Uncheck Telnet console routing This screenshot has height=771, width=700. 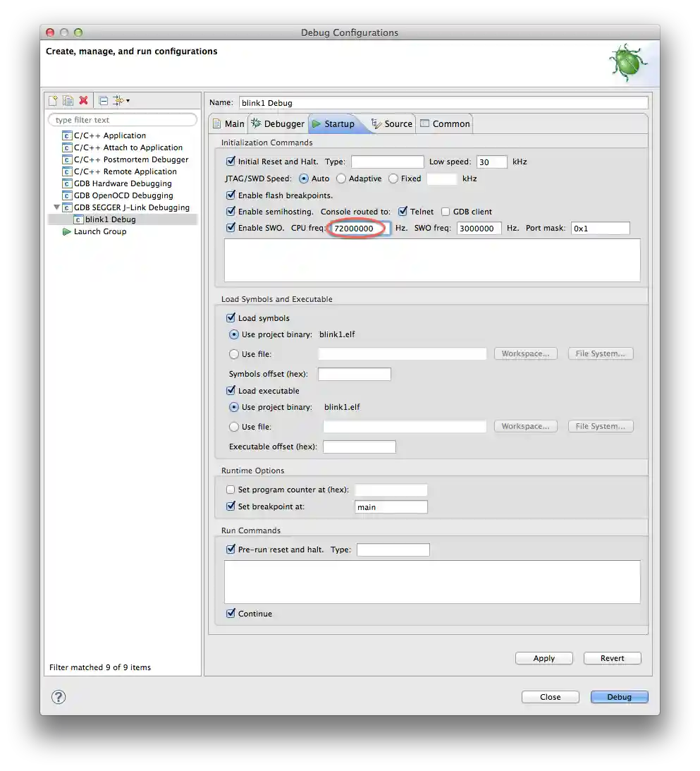(401, 211)
